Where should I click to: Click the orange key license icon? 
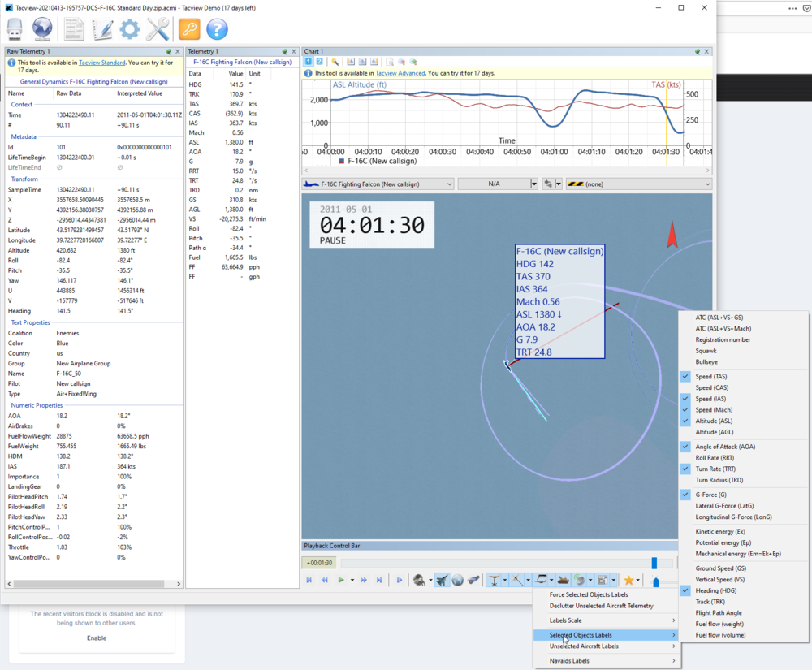click(189, 29)
